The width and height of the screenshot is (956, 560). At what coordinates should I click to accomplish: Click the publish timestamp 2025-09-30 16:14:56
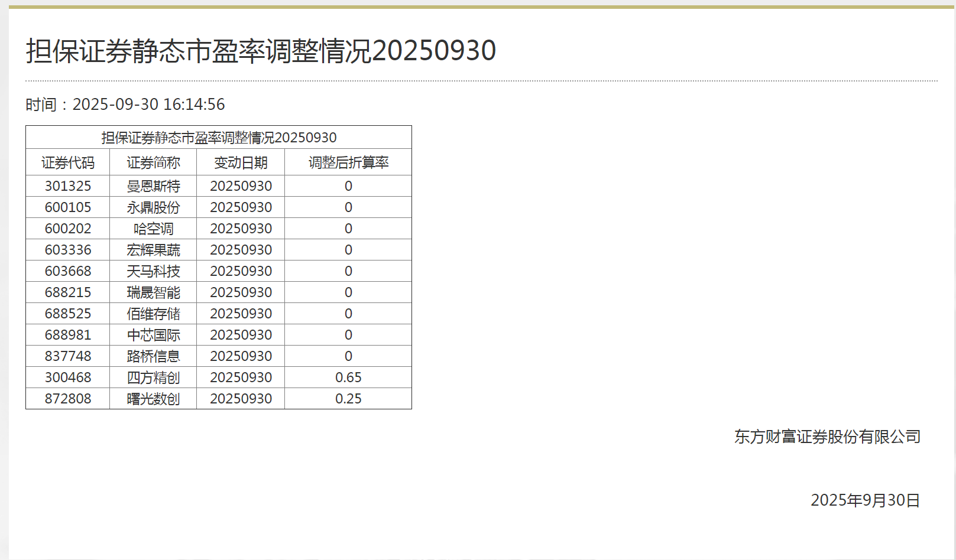tap(148, 105)
